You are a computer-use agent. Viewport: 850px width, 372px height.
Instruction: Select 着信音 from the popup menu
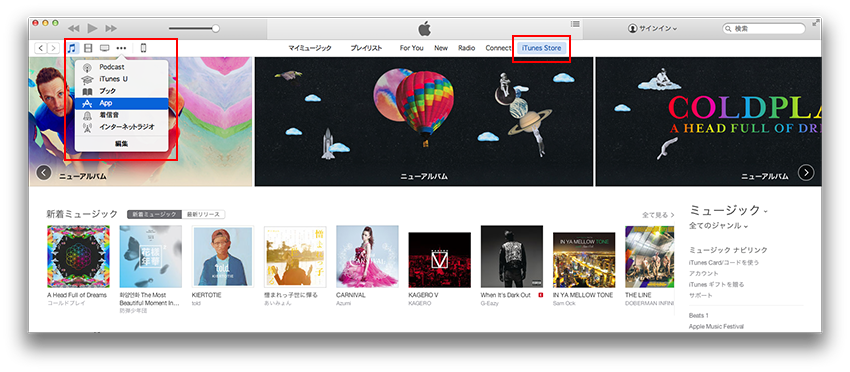click(121, 115)
